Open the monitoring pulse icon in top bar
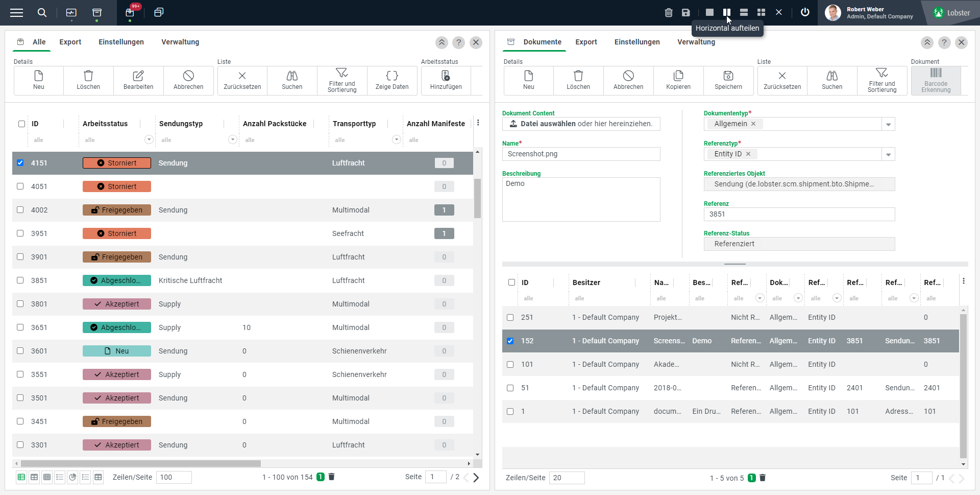The image size is (980, 495). (x=71, y=13)
